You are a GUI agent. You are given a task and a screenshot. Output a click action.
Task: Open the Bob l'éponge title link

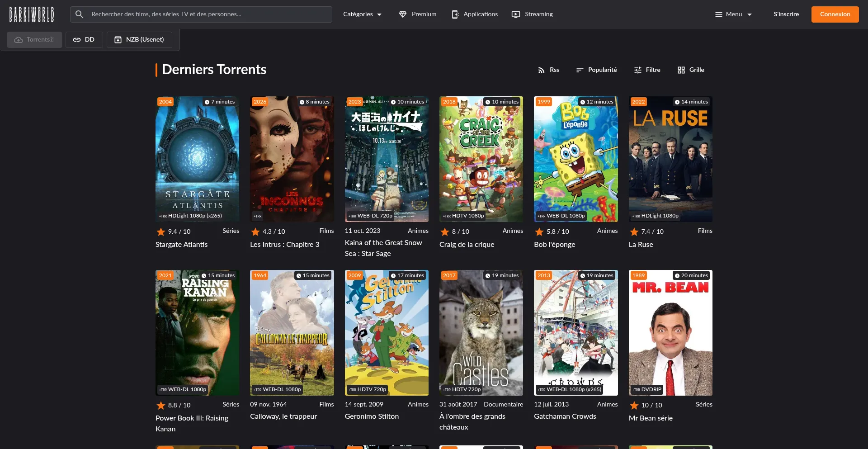[x=555, y=245]
